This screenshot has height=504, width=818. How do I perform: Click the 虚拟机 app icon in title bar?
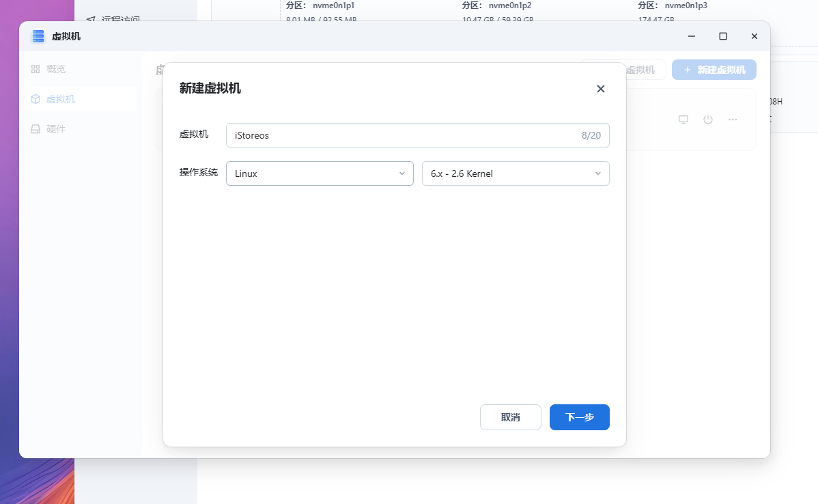click(x=38, y=36)
